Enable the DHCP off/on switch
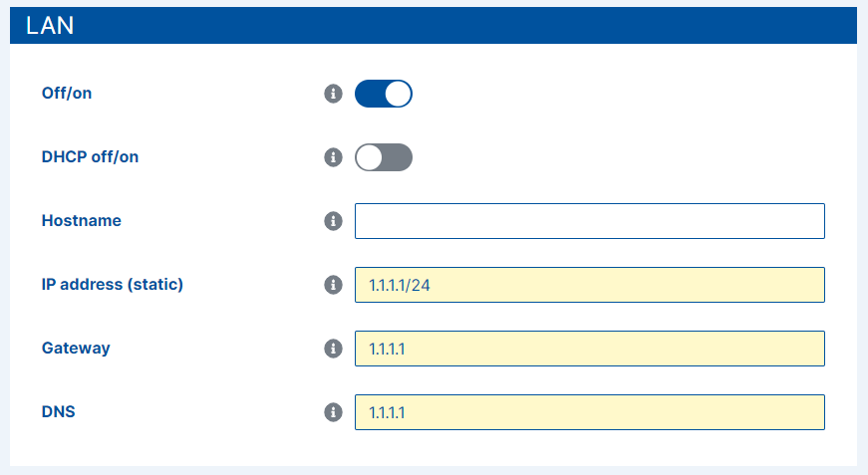 pyautogui.click(x=384, y=157)
